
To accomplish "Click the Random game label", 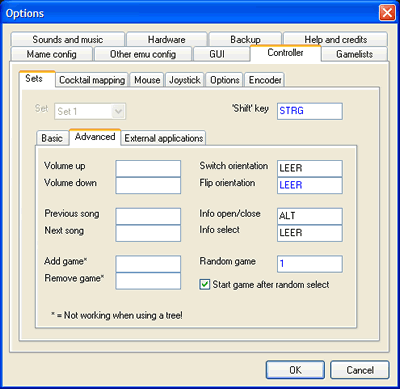I will click(228, 261).
